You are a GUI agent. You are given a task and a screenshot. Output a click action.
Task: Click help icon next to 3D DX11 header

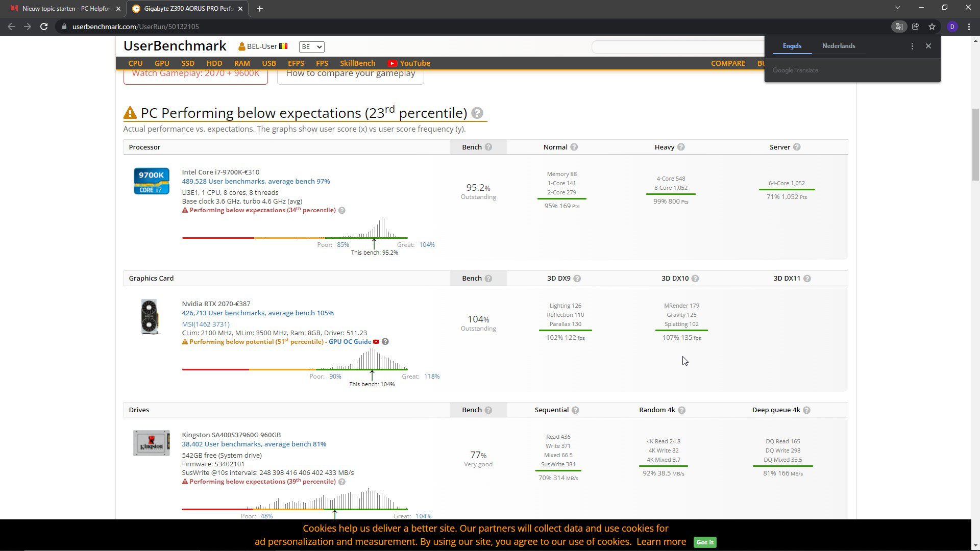807,279
